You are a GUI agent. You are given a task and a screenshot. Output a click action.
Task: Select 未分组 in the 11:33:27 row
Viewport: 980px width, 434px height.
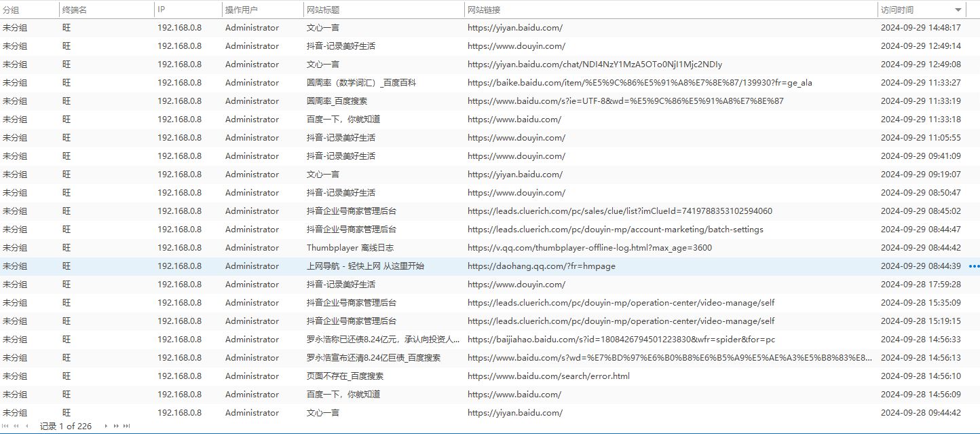tap(15, 83)
